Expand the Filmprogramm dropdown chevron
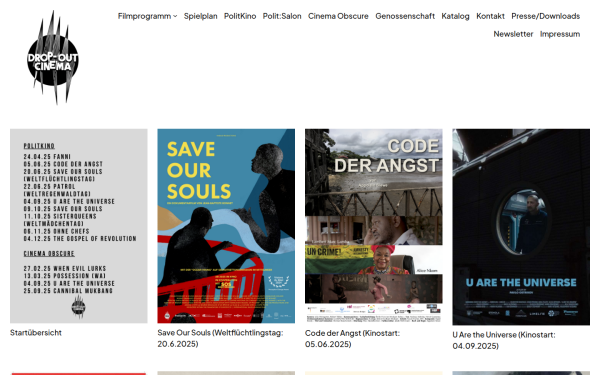 (x=175, y=16)
